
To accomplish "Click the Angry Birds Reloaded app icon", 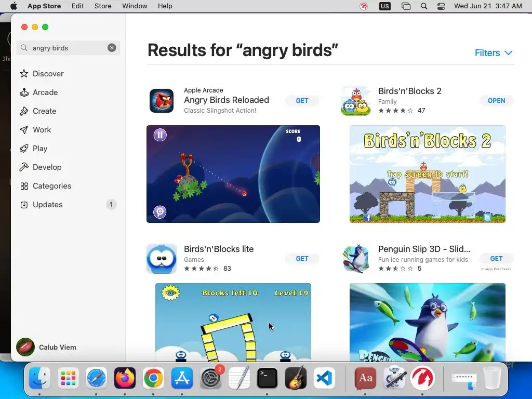I will tap(162, 101).
